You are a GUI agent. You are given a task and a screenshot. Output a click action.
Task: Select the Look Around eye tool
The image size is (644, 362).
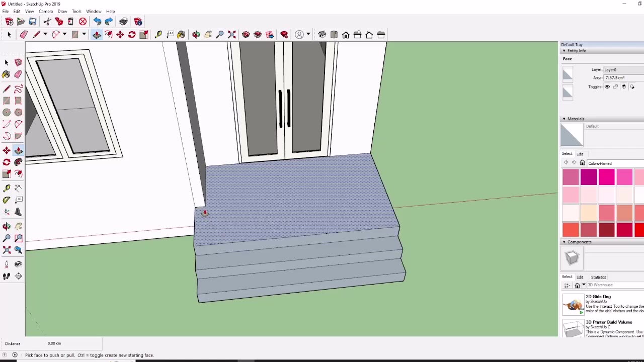pos(18,264)
